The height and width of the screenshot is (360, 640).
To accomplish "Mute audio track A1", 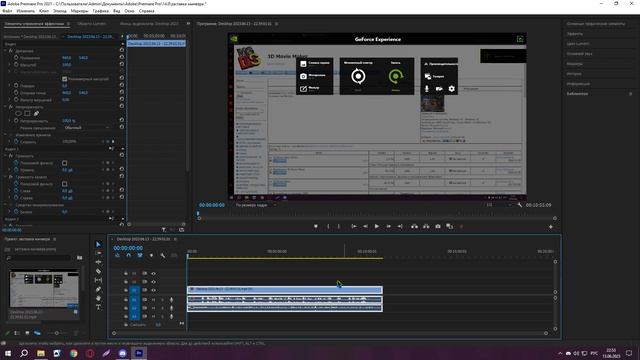I will (153, 300).
